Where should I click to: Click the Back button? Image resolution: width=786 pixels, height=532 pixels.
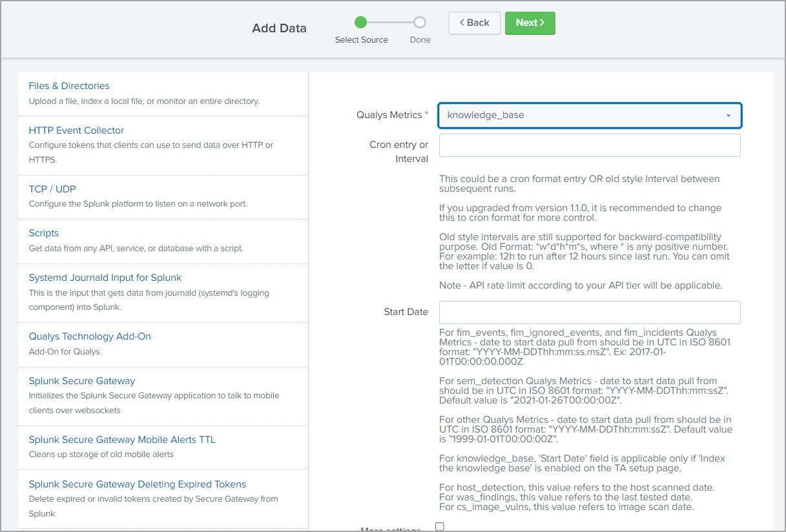[x=474, y=22]
